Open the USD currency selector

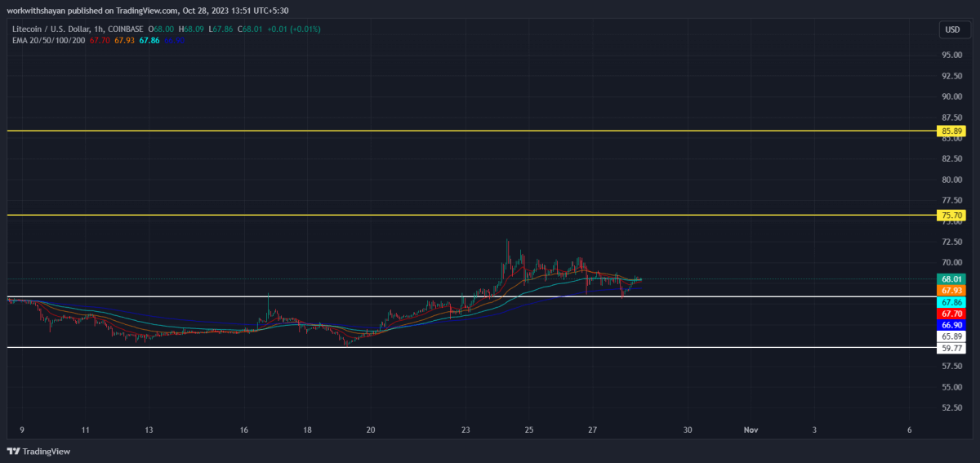tap(952, 30)
